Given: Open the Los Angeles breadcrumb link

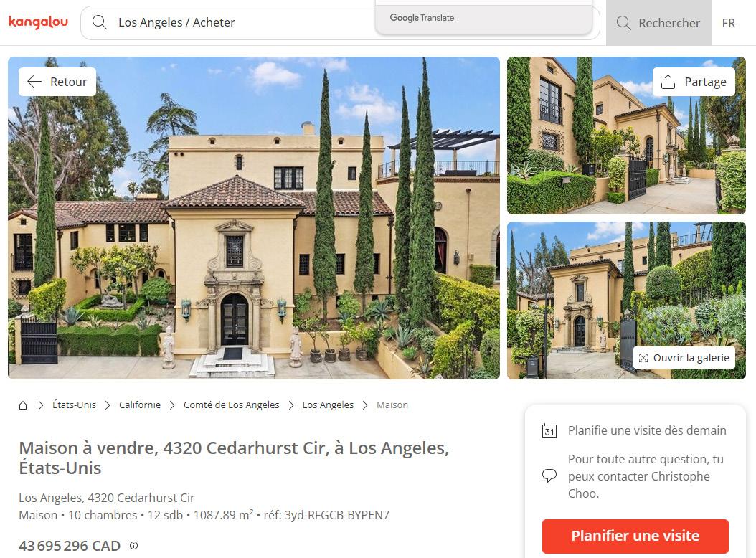Looking at the screenshot, I should (x=328, y=405).
